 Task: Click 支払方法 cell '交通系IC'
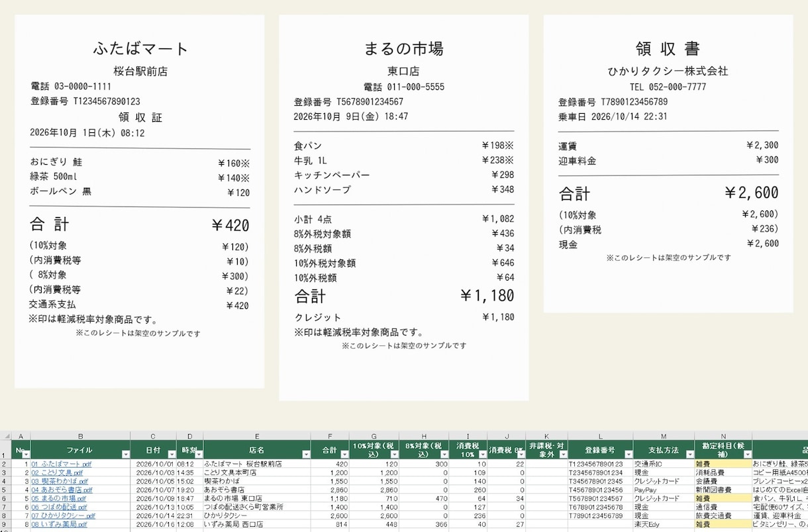(x=664, y=465)
